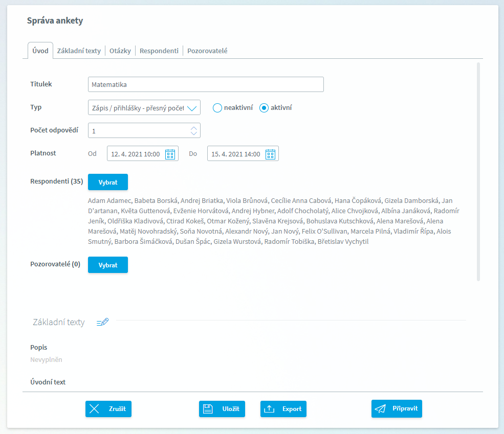Click the paper plane icon on Připravit

[380, 408]
